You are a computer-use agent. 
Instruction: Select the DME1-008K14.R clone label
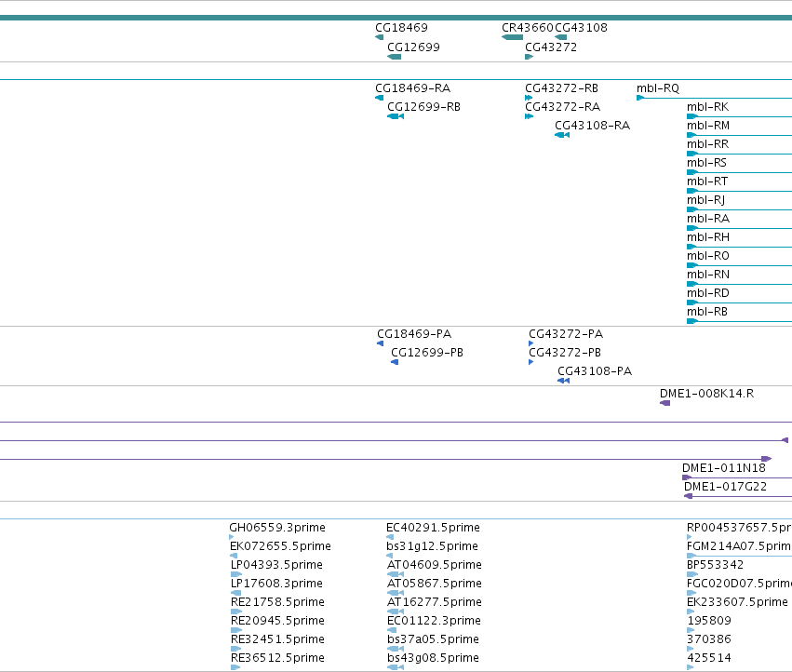coord(706,394)
